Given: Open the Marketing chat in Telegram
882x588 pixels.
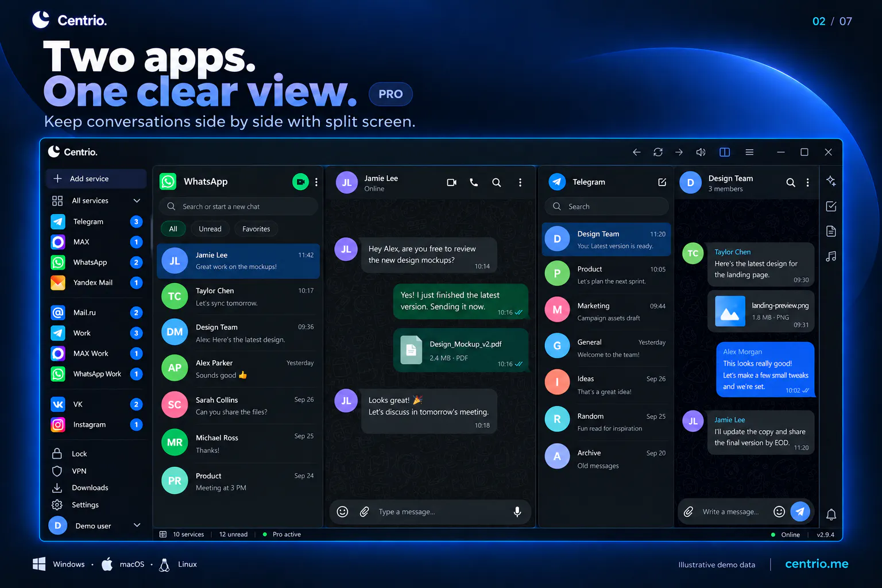Looking at the screenshot, I should (x=606, y=311).
